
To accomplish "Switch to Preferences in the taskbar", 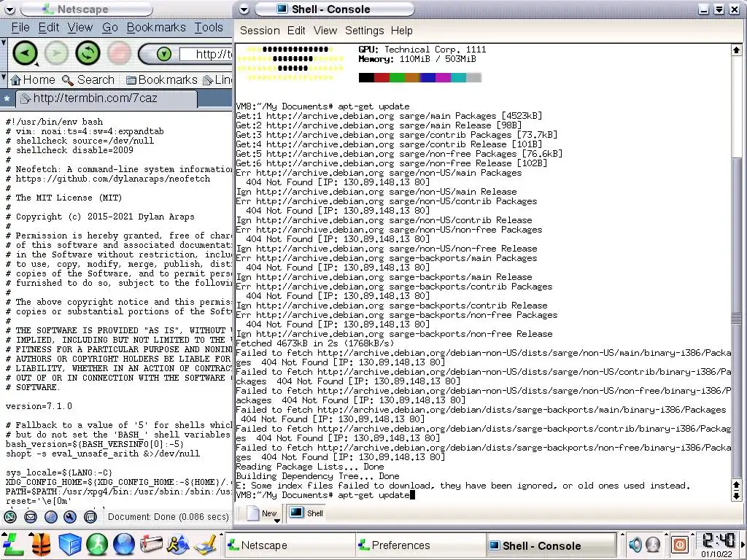I will (420, 545).
